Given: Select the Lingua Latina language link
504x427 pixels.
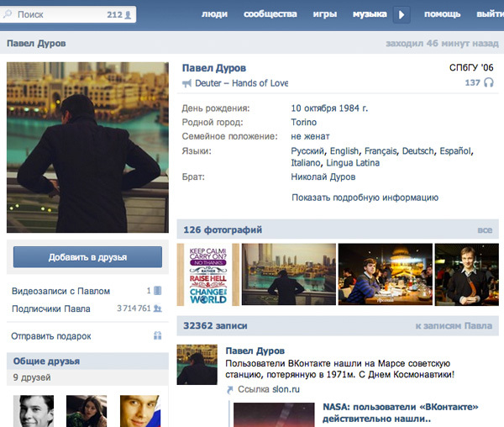Looking at the screenshot, I should click(x=353, y=163).
